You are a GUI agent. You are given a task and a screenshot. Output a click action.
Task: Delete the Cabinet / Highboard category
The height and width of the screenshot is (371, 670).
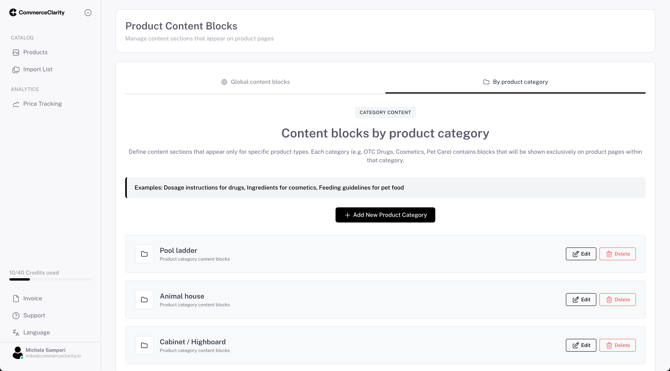pos(617,345)
